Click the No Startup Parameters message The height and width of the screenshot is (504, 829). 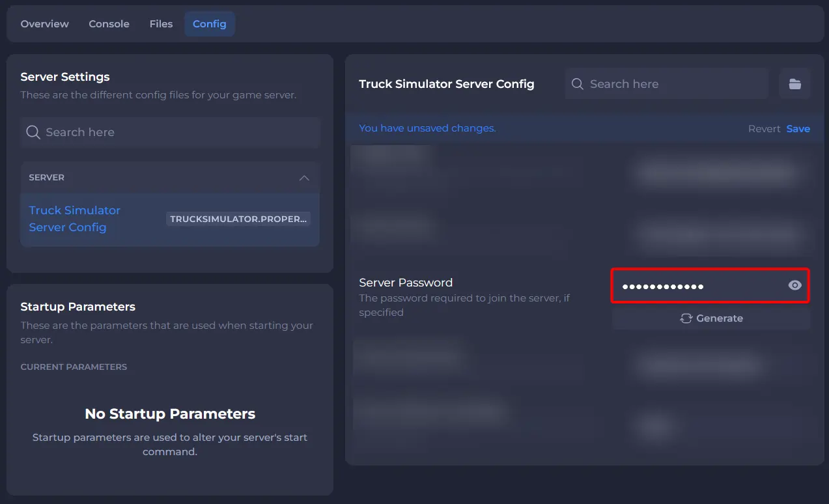[170, 414]
